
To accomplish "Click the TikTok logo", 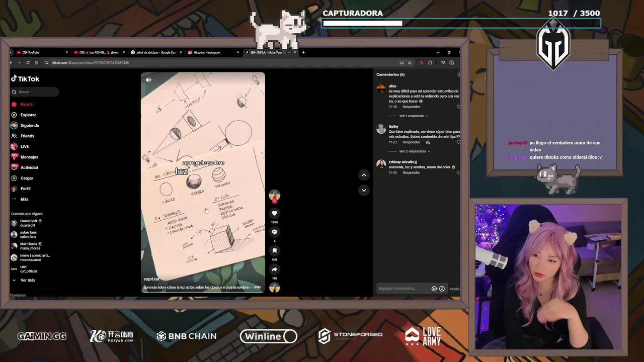I will pyautogui.click(x=25, y=79).
